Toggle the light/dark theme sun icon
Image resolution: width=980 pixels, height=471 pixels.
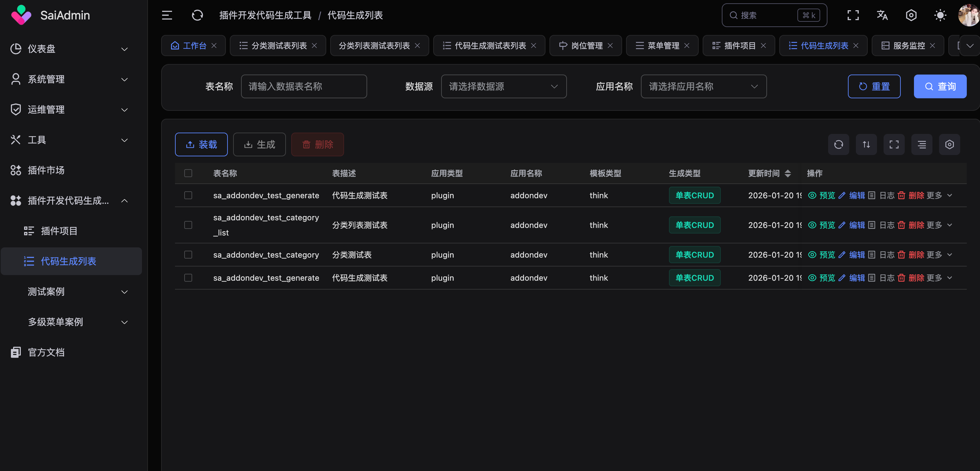[x=940, y=15]
